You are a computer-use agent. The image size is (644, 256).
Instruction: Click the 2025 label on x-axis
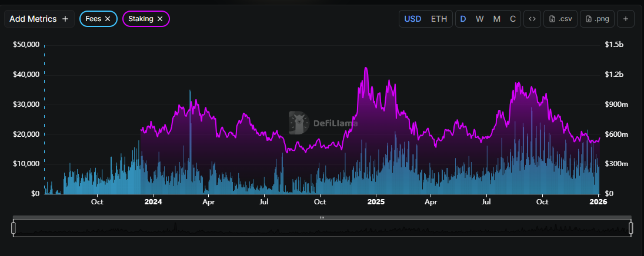375,202
